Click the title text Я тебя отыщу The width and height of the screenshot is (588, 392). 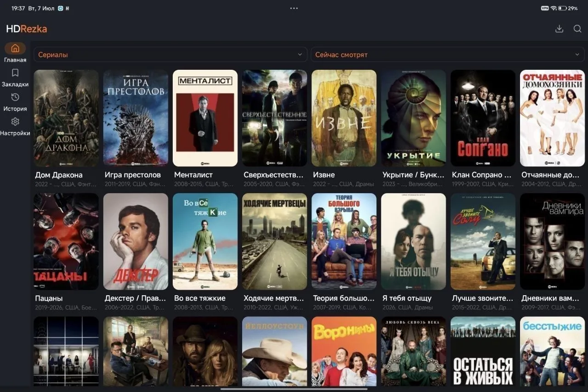tap(407, 298)
